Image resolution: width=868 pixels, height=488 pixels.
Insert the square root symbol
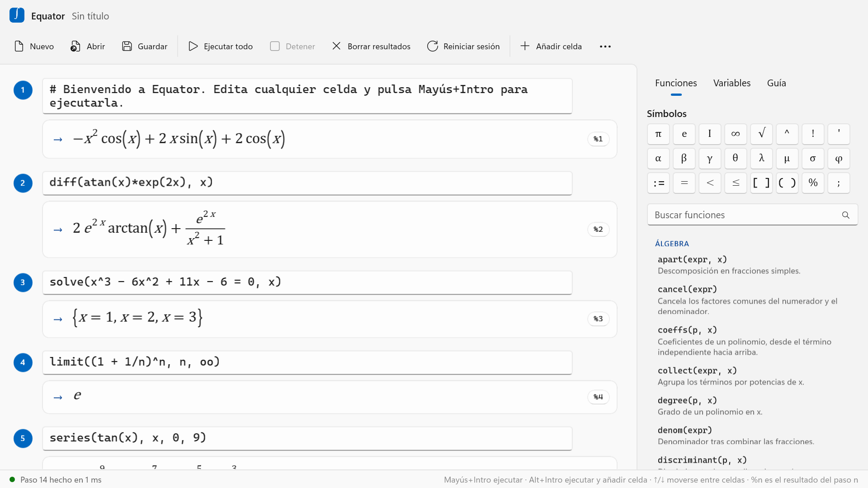tap(761, 134)
